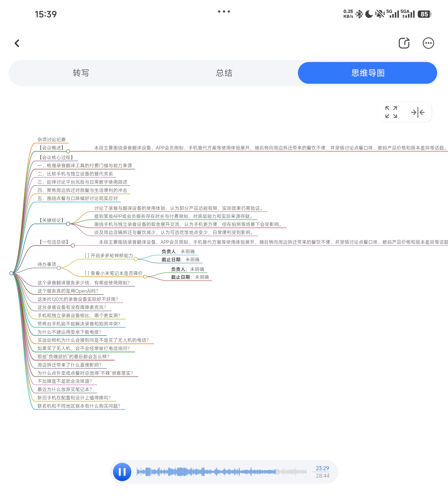
Task: Tap the battery 85 indicator
Action: point(425,14)
